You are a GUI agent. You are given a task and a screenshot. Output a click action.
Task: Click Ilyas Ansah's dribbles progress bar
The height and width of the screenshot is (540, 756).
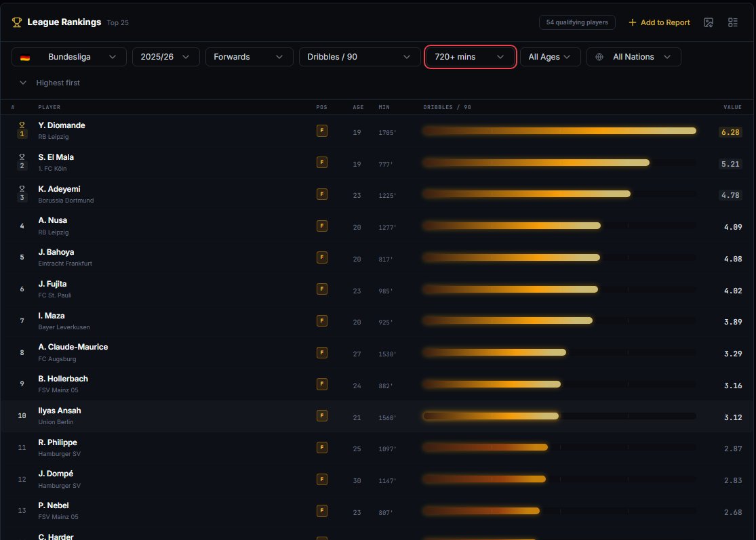(559, 416)
